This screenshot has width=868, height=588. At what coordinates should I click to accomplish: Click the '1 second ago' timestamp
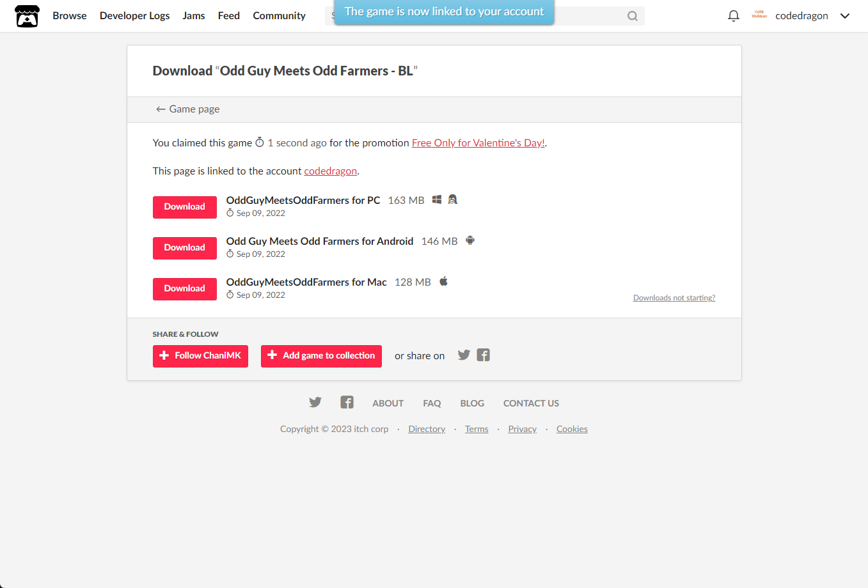point(297,143)
